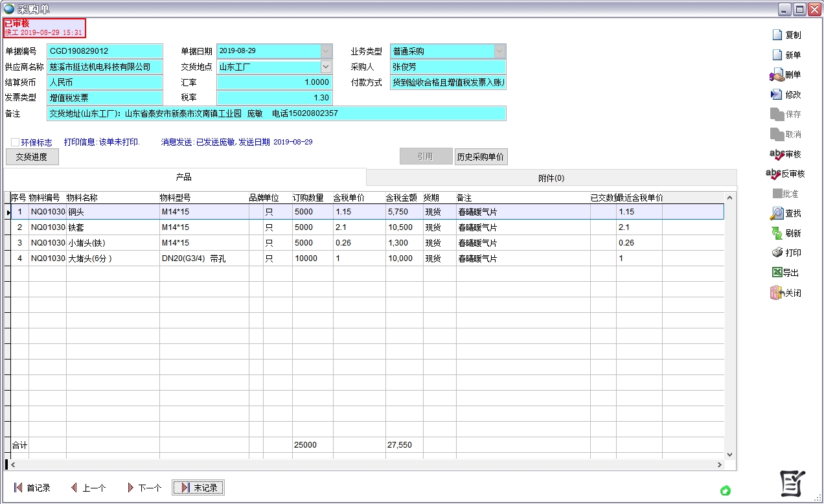Image resolution: width=824 pixels, height=504 pixels.
Task: Export data using the 导出 icon
Action: pos(785,272)
